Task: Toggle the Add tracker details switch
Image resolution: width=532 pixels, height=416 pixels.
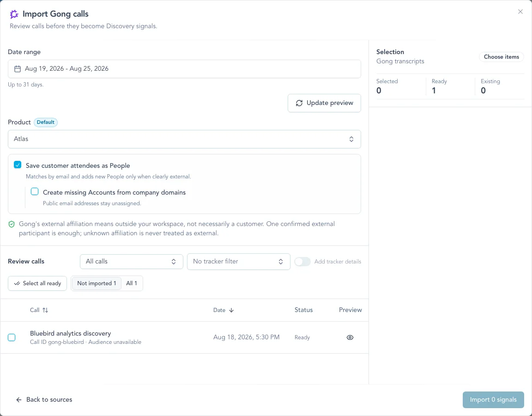Action: click(x=302, y=262)
